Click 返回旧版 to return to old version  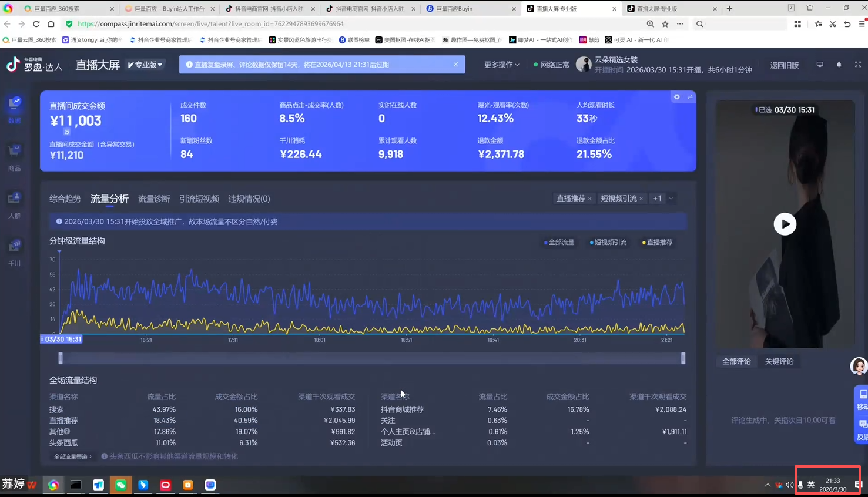click(784, 65)
